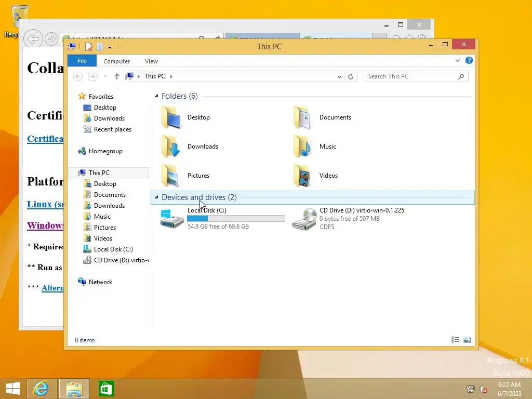Open Internet Explorer from the taskbar
Screen dimensions: 532x399
(41, 389)
